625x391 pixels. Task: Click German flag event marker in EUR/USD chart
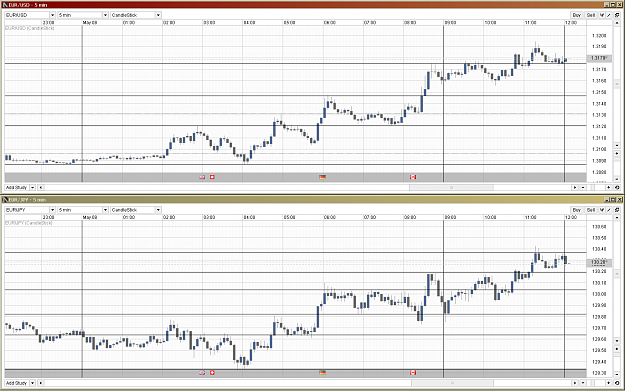[x=322, y=177]
